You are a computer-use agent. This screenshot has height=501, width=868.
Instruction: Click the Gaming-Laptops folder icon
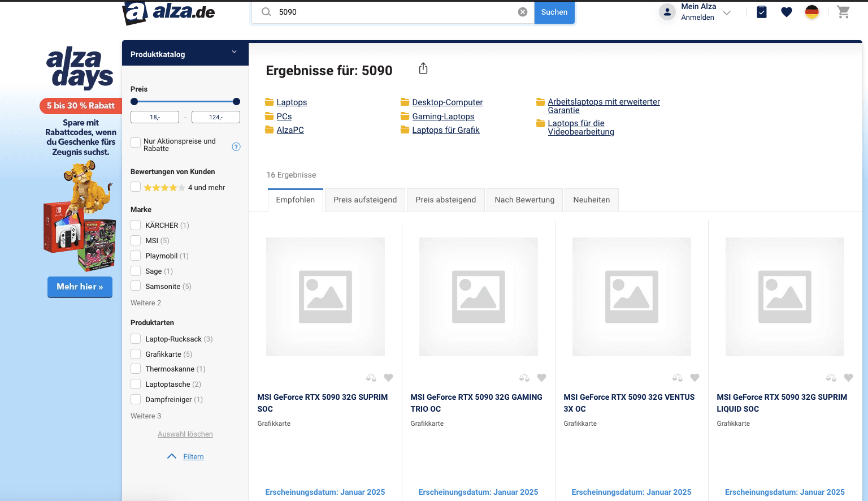[x=405, y=116]
